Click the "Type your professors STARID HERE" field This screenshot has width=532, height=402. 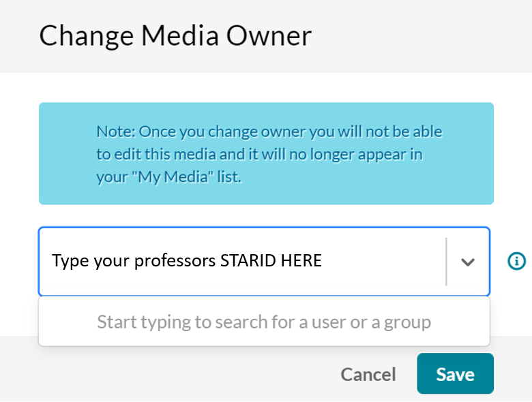pyautogui.click(x=187, y=261)
